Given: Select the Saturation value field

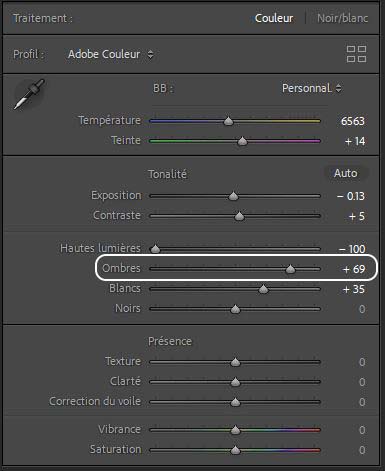Looking at the screenshot, I should pyautogui.click(x=362, y=450).
